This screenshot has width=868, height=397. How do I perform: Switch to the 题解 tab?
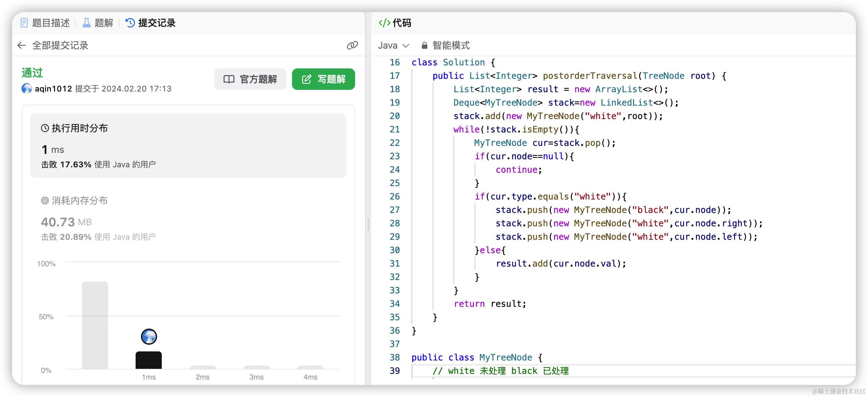98,23
